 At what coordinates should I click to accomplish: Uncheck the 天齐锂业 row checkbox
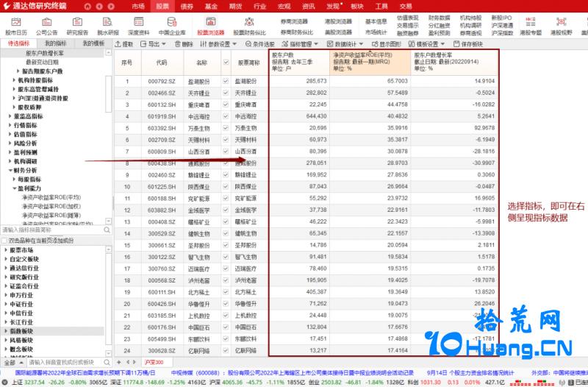[x=226, y=93]
